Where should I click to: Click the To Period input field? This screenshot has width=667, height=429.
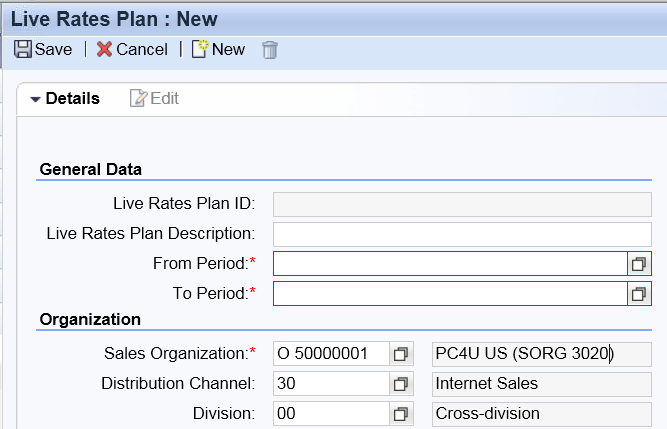tap(450, 293)
